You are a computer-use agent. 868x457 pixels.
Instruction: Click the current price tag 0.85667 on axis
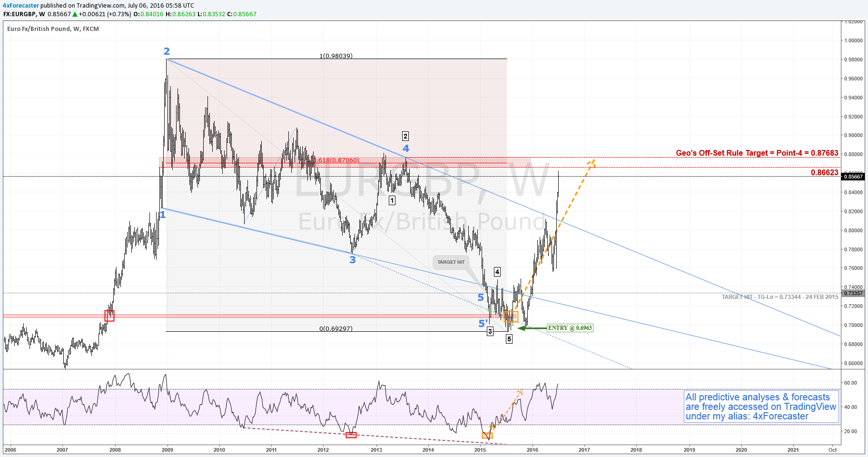pyautogui.click(x=853, y=177)
